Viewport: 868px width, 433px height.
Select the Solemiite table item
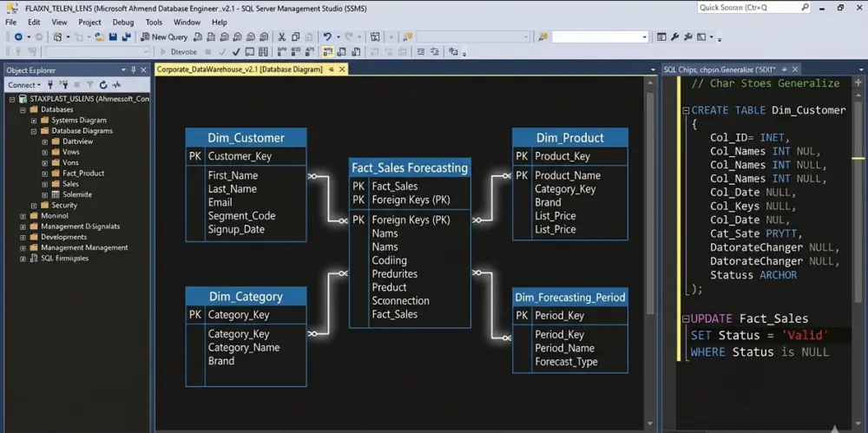(x=77, y=194)
